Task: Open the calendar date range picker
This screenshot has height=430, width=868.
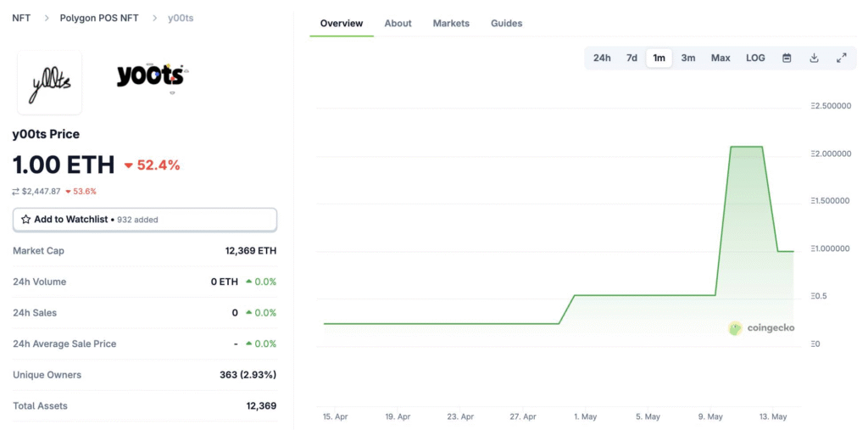Action: point(787,58)
